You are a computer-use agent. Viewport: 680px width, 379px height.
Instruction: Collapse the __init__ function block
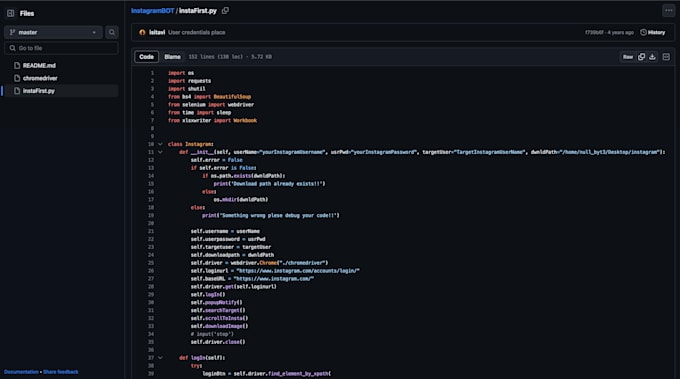click(x=160, y=152)
